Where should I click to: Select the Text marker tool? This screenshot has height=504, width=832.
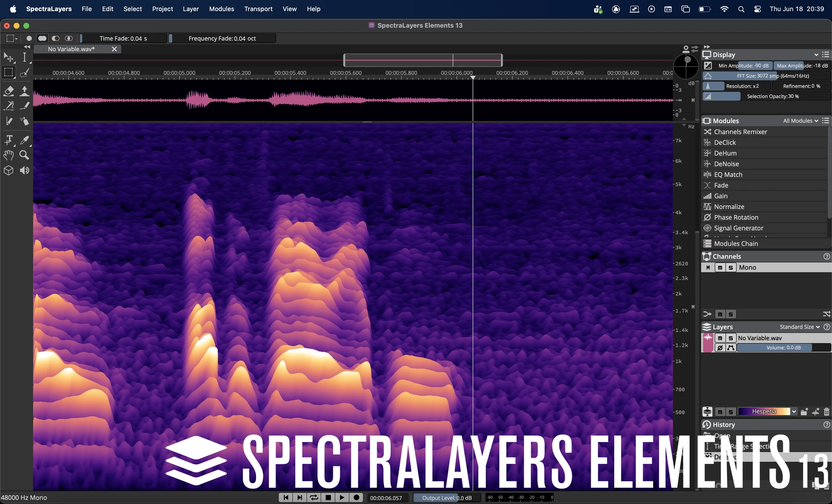click(x=9, y=140)
